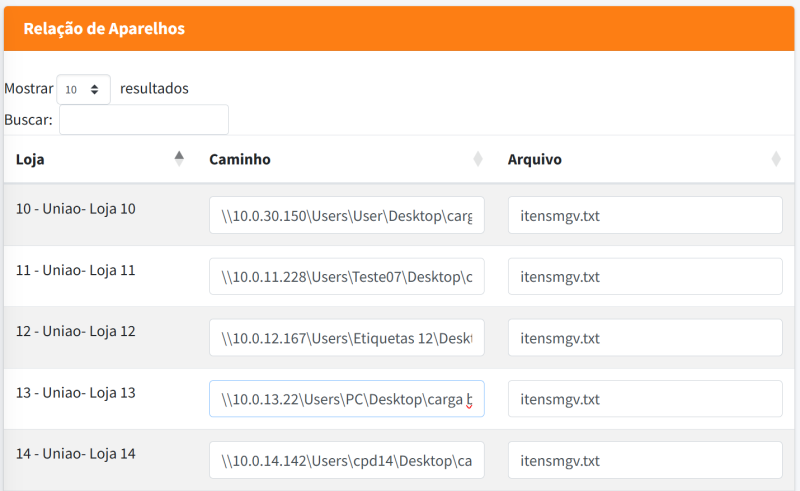Select the Arquivo field for Loja 12
Viewport: 800px width, 491px height.
(645, 338)
